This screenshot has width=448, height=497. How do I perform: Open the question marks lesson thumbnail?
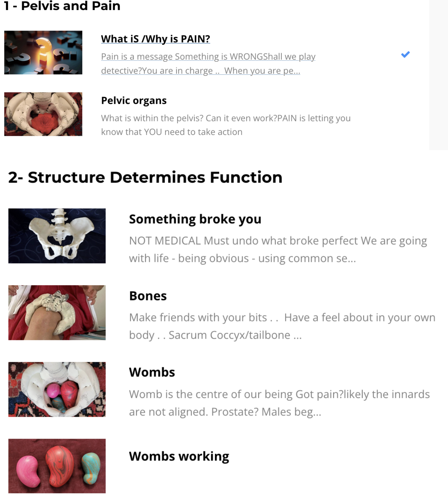click(x=43, y=53)
